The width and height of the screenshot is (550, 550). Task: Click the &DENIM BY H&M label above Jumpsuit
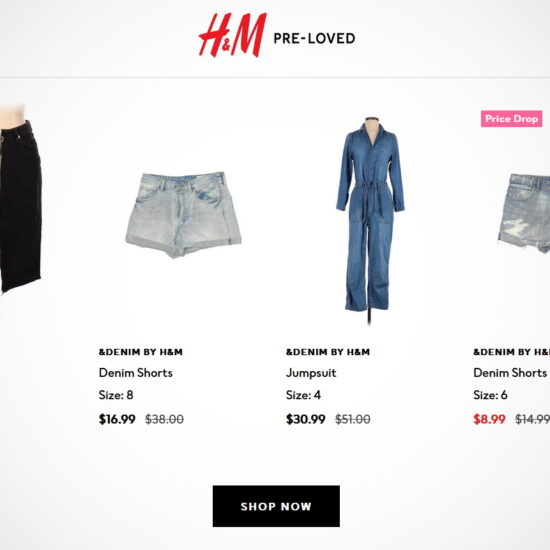[328, 352]
